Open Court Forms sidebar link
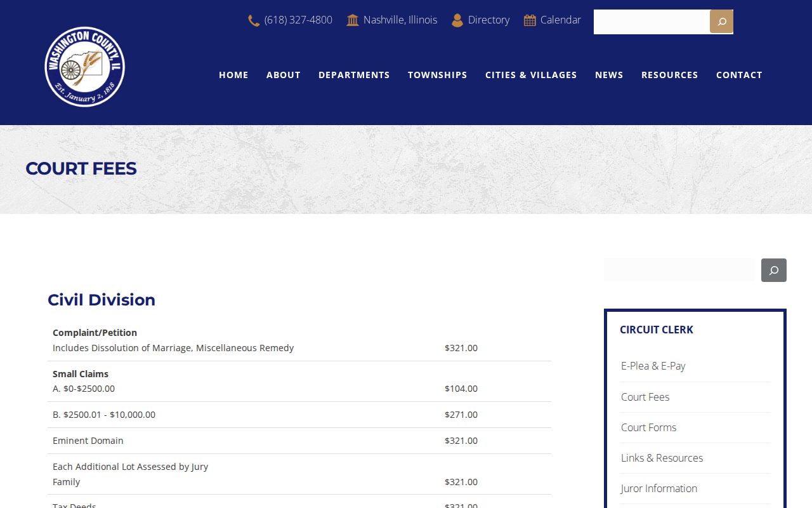 pos(648,427)
